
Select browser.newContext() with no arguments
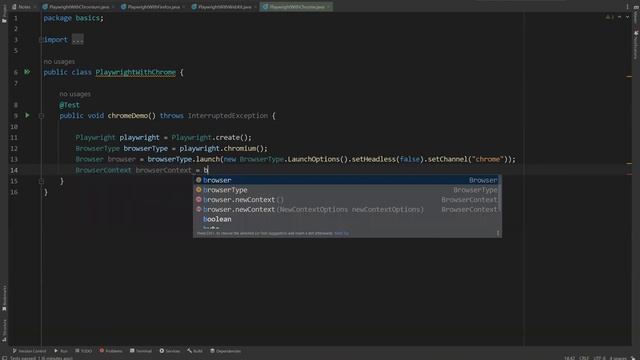pyautogui.click(x=347, y=200)
